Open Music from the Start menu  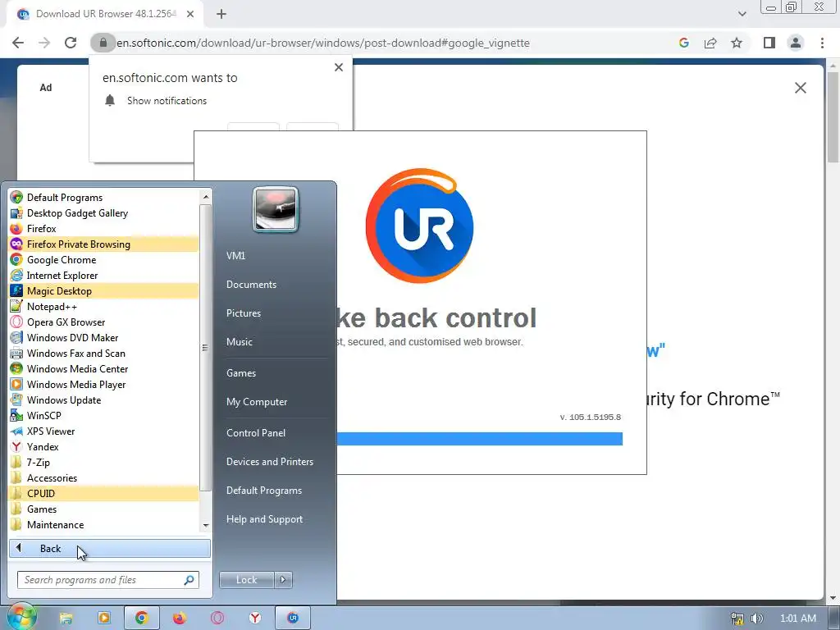(x=239, y=342)
